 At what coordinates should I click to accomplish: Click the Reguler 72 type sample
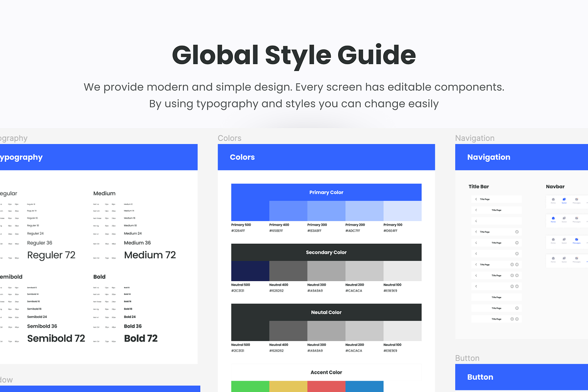click(51, 255)
